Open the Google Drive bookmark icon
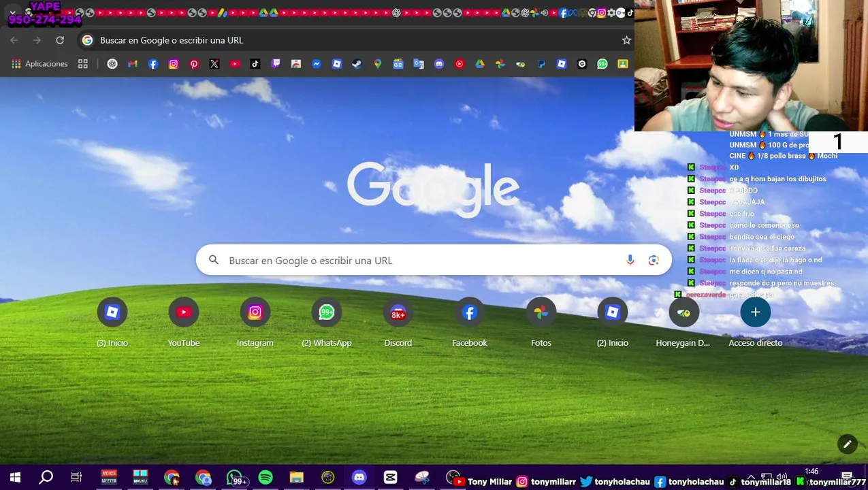 point(480,64)
